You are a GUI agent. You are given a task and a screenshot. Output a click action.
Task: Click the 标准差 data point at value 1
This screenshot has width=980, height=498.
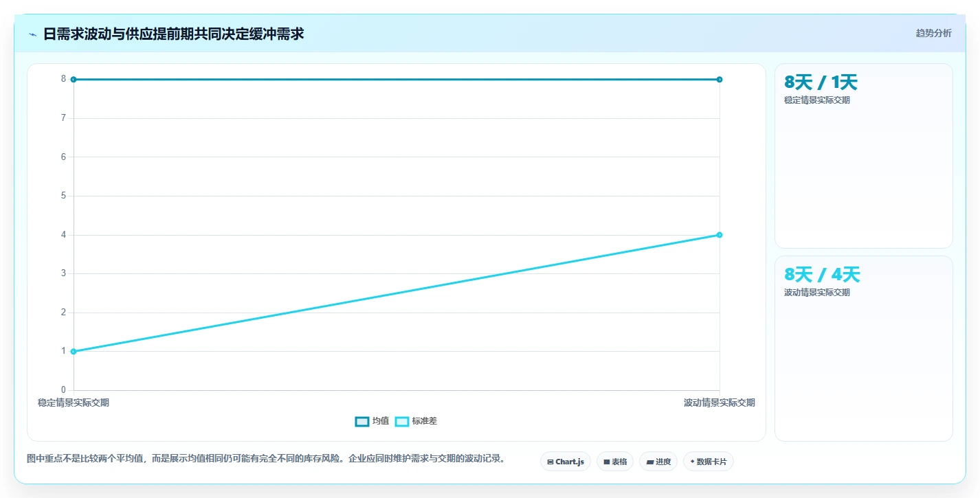(74, 352)
